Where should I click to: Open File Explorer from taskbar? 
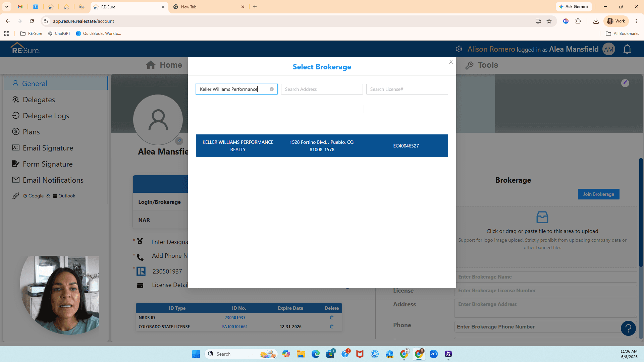301,354
